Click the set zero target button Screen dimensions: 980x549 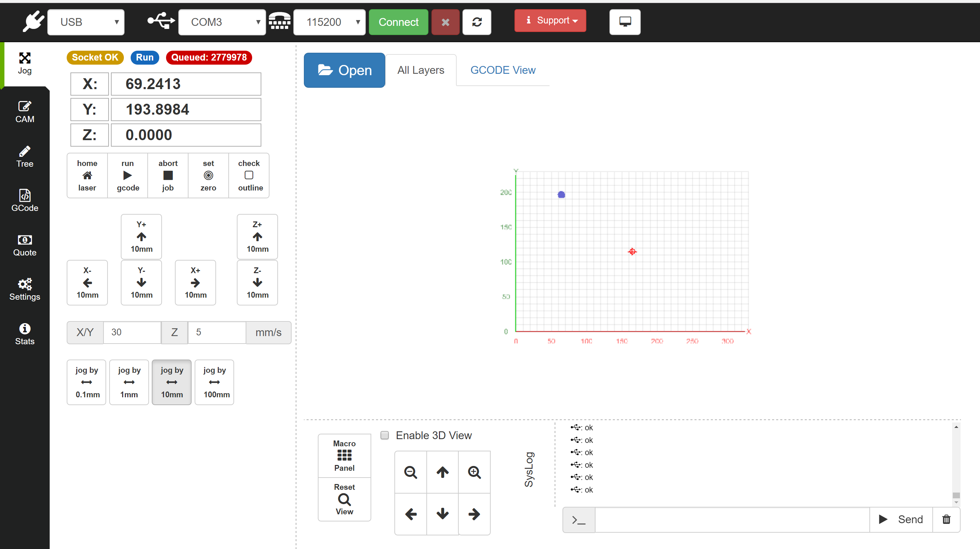coord(208,176)
